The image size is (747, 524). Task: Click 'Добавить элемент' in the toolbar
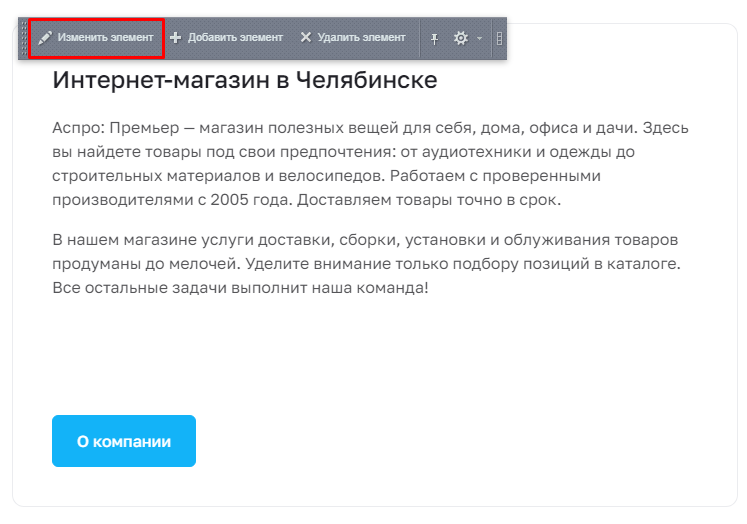pos(226,38)
